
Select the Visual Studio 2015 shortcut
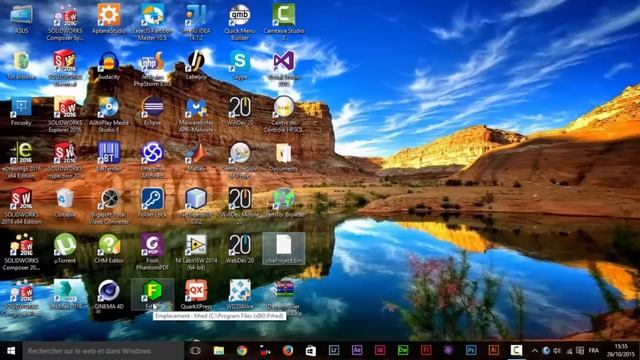pyautogui.click(x=284, y=69)
